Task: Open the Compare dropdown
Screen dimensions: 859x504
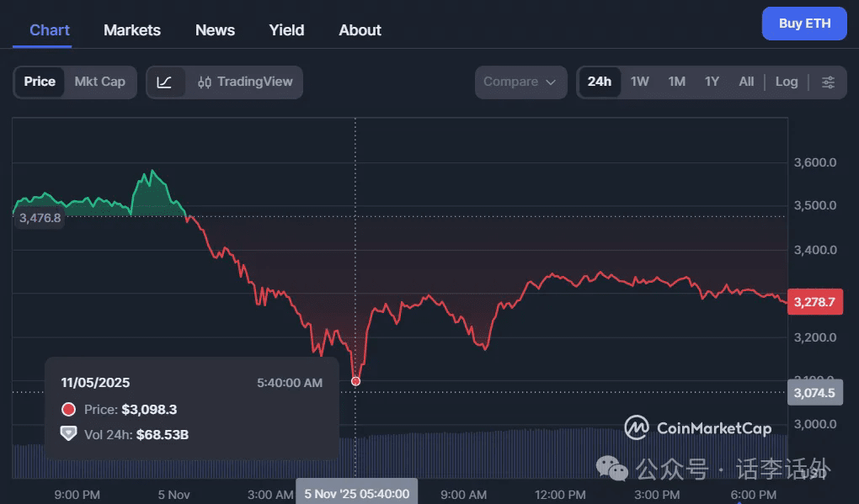Action: 520,82
